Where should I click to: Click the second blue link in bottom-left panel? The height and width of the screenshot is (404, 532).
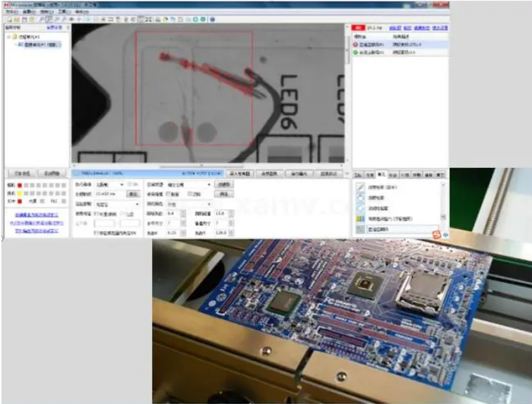click(x=37, y=223)
